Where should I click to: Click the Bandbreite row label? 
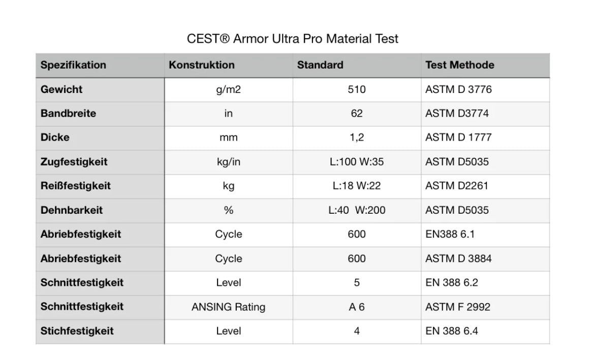pyautogui.click(x=68, y=113)
